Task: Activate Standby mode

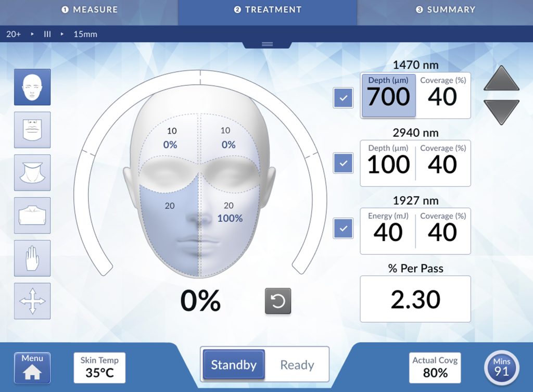Action: coord(233,365)
